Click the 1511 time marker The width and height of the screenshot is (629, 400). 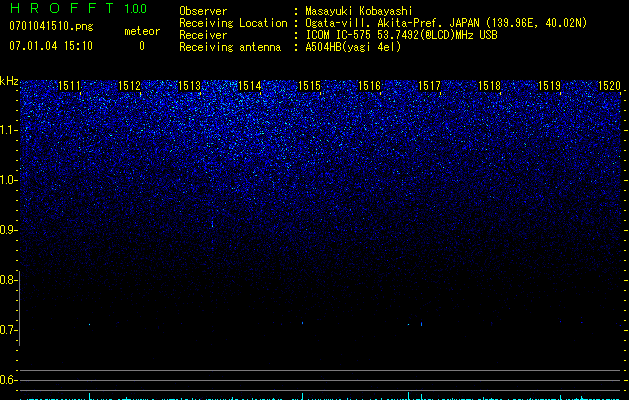[69, 86]
